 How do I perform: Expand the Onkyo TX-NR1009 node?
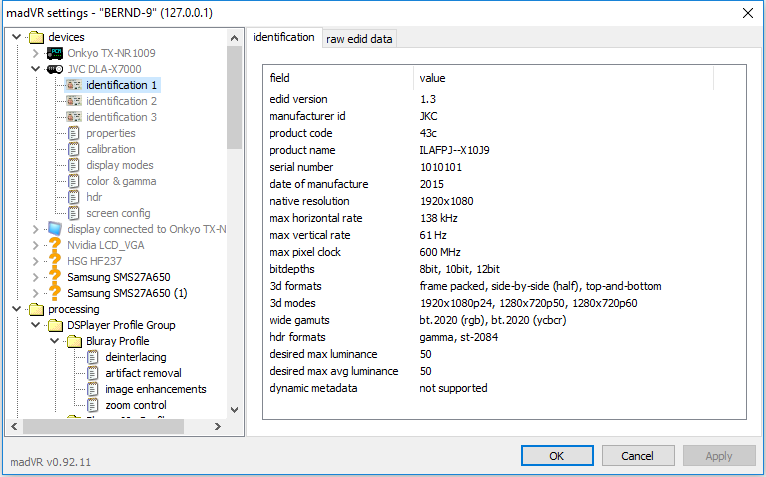click(x=35, y=53)
